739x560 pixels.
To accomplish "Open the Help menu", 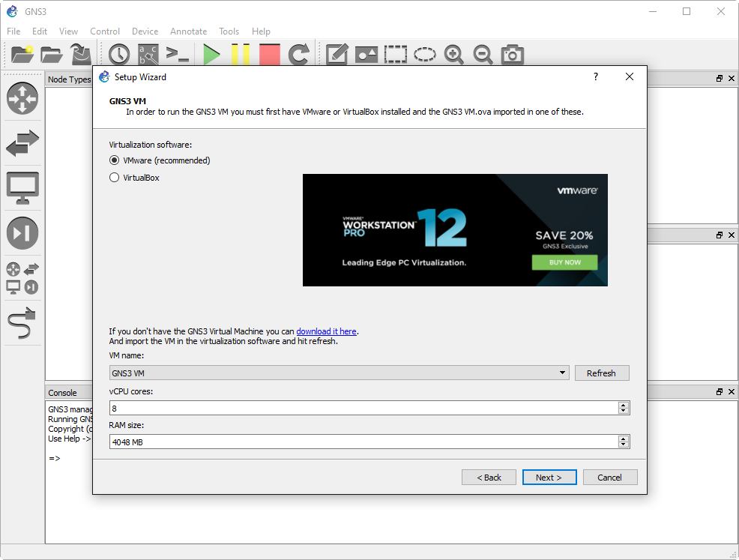I will click(x=261, y=31).
